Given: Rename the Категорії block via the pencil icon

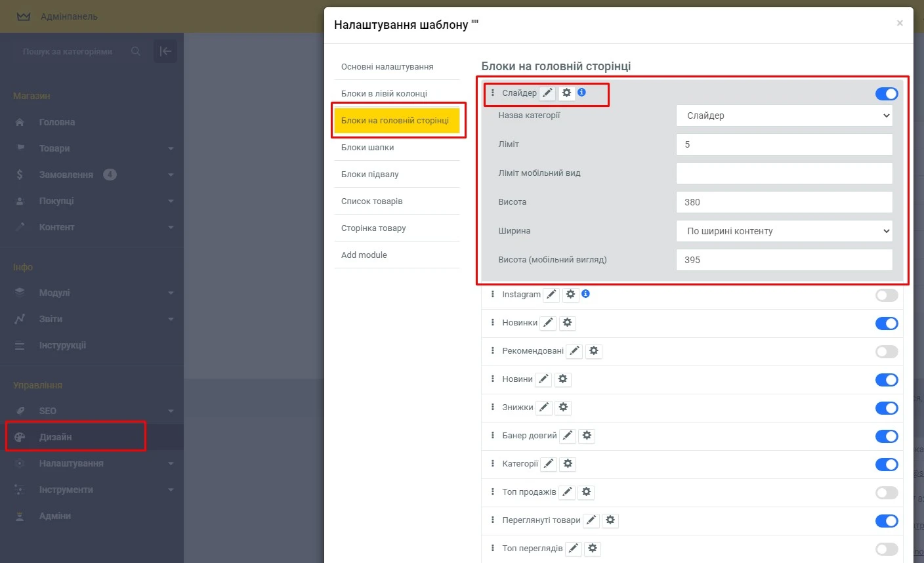Looking at the screenshot, I should pos(548,463).
